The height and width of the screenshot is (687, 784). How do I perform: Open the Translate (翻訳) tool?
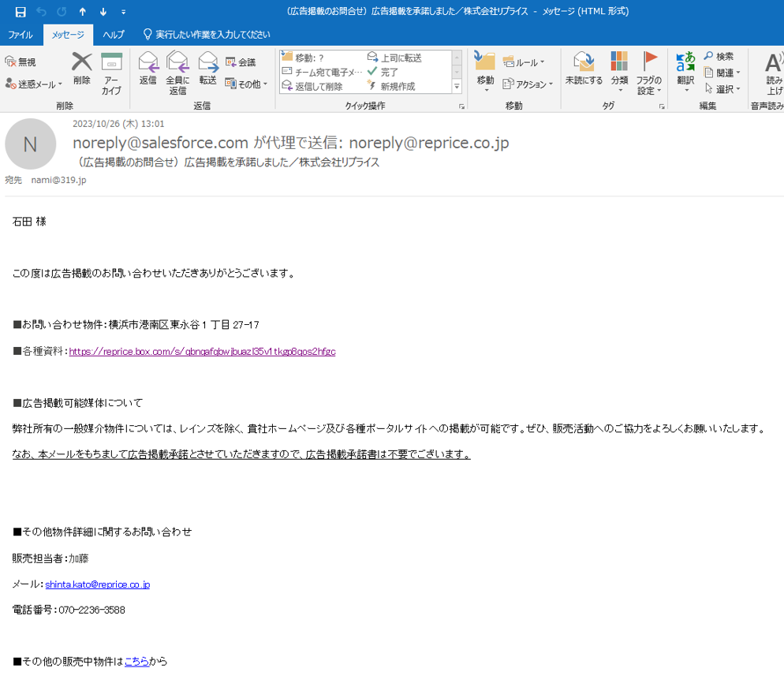coord(685,69)
